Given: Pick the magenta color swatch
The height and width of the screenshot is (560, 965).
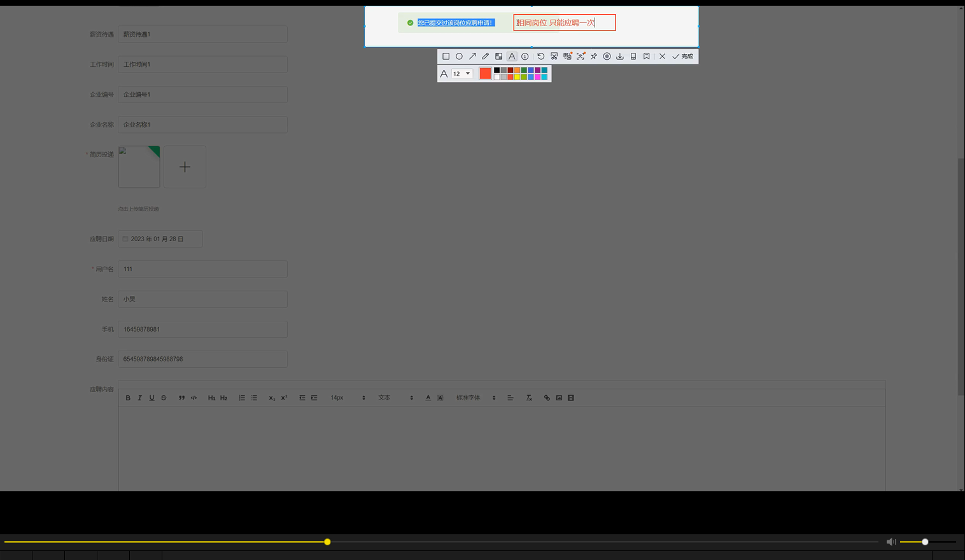Looking at the screenshot, I should (538, 77).
